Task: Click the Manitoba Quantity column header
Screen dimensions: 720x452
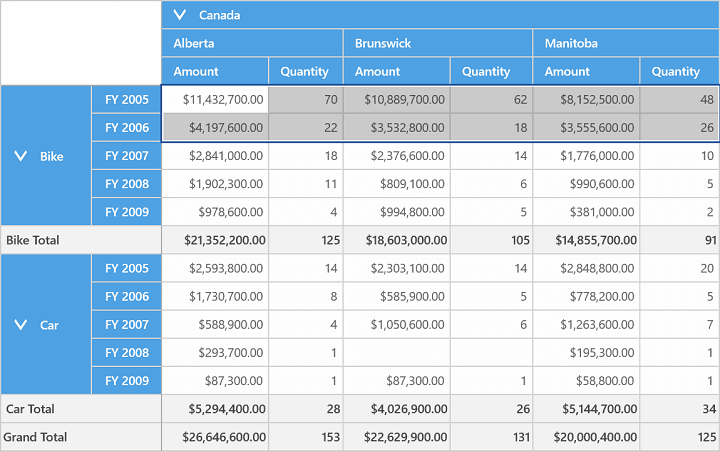Action: coord(680,71)
